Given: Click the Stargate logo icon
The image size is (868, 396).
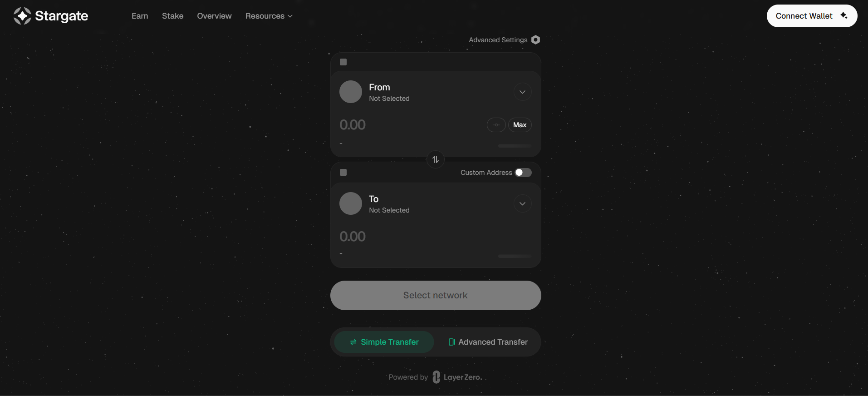Looking at the screenshot, I should click(x=22, y=16).
